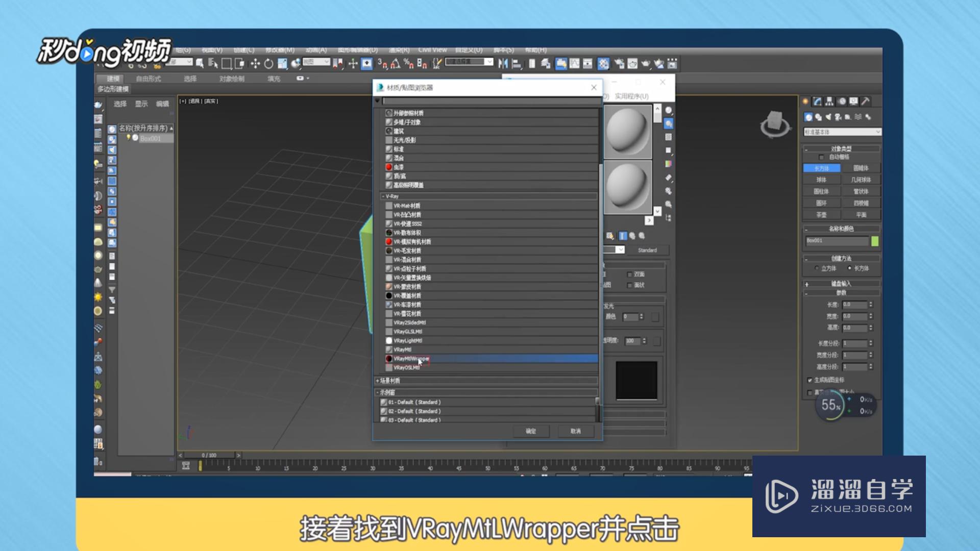Select 01 - Default (Standard) sample
980x551 pixels.
[x=487, y=402]
